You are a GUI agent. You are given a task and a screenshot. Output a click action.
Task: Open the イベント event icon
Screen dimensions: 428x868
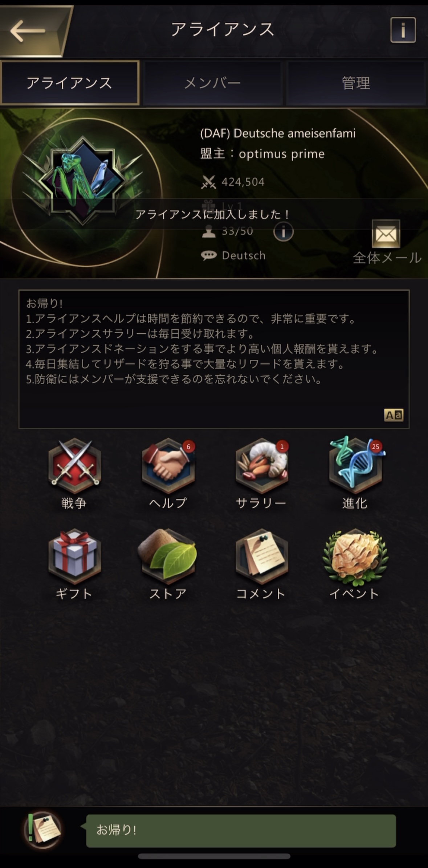355,556
